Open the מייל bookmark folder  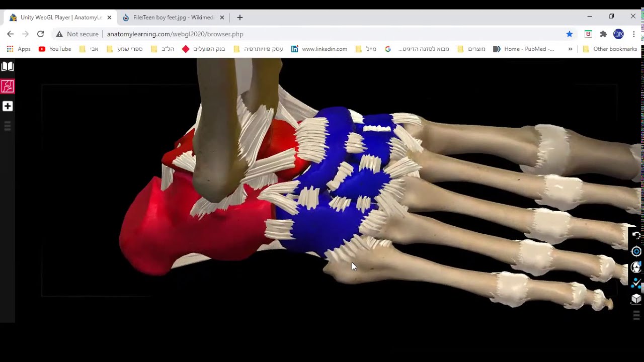[x=366, y=49]
